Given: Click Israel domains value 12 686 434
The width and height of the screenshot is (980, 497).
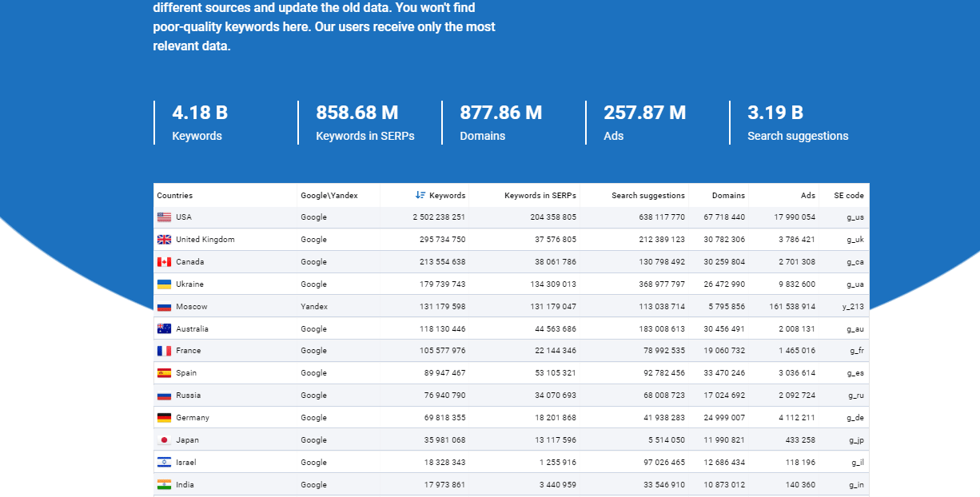Looking at the screenshot, I should click(x=724, y=463).
